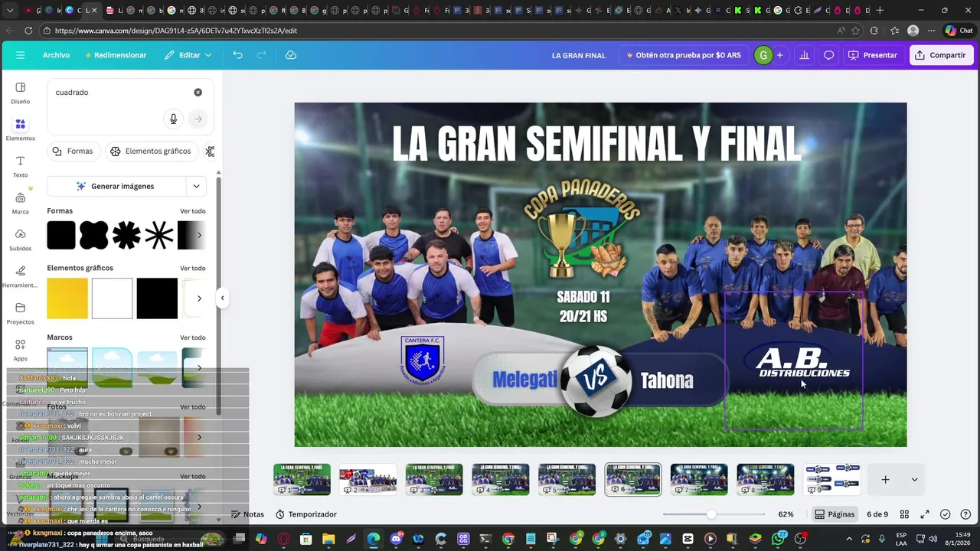Go to page 1 thumbnail
This screenshot has width=980, height=551.
click(302, 480)
